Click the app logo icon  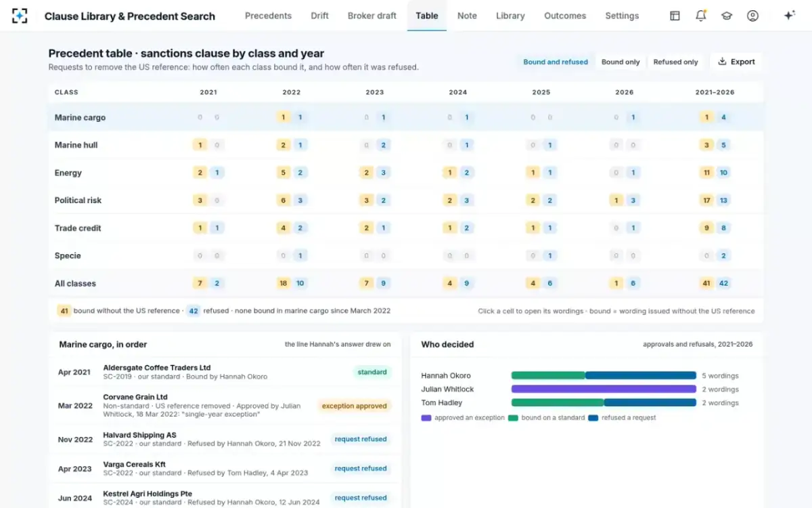tap(20, 16)
